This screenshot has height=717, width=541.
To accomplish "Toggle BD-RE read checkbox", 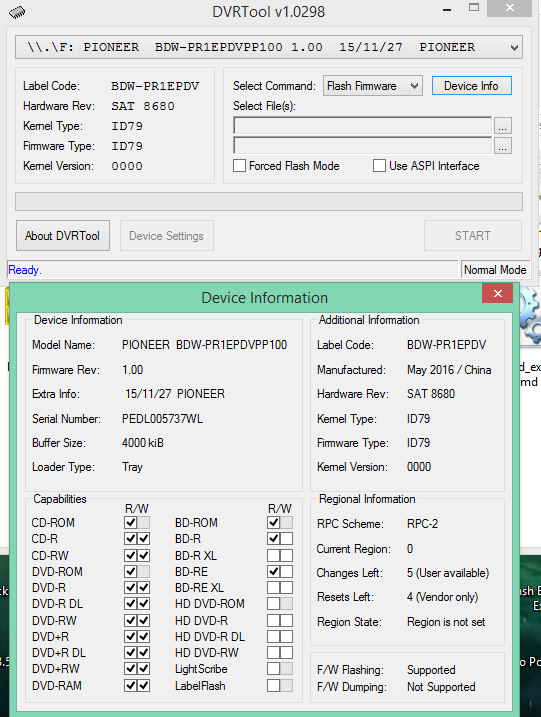I will 273,571.
